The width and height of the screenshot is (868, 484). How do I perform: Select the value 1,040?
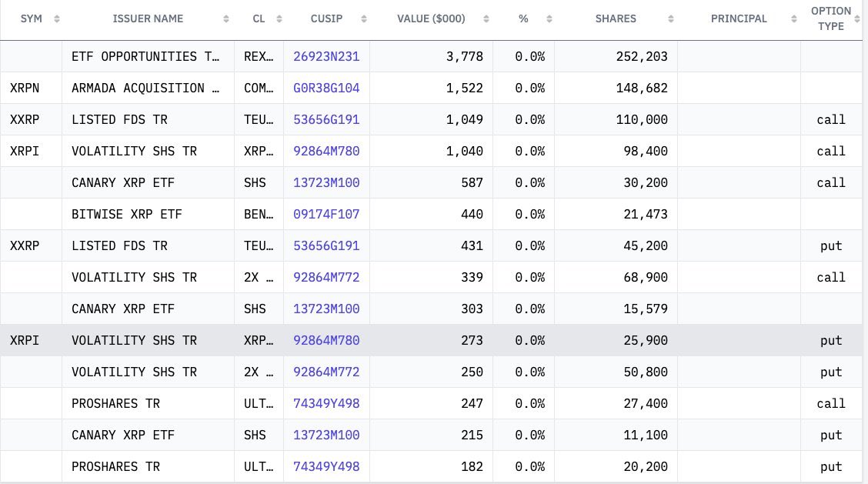click(465, 151)
